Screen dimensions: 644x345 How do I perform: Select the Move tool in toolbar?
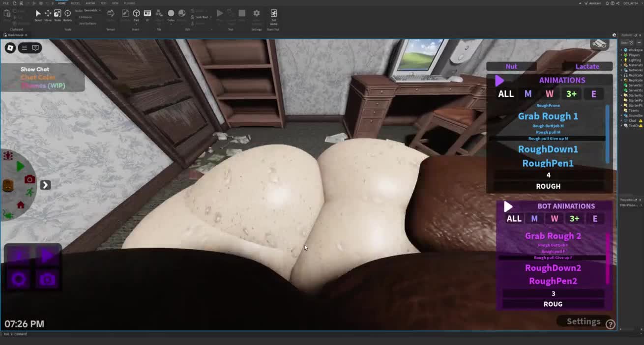(48, 14)
